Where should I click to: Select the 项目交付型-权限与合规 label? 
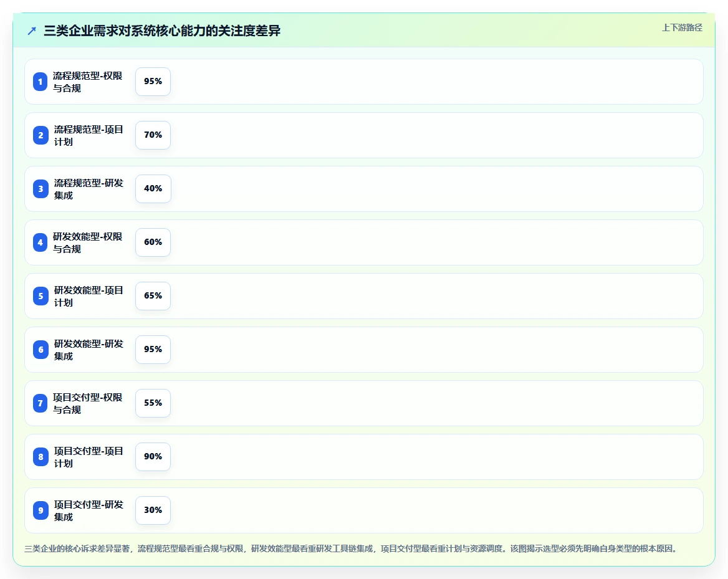pos(87,403)
